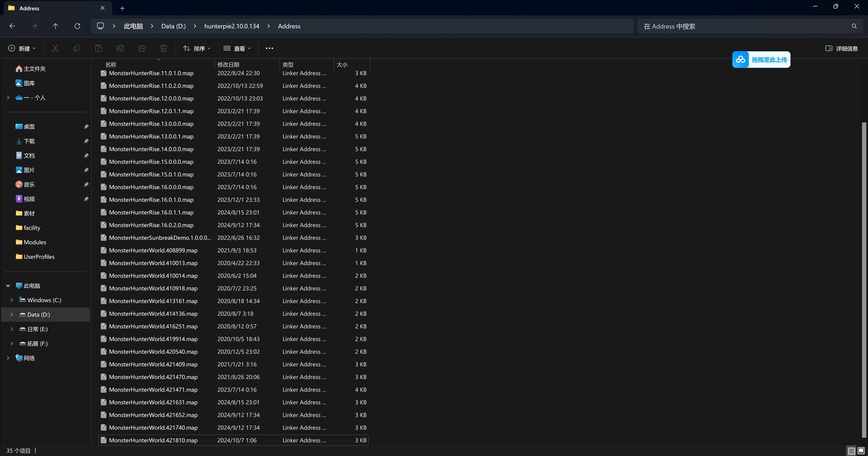Select MonsterHunterRise.16.0.2.0.map file
Viewport: 868px width, 456px height.
tap(233, 225)
